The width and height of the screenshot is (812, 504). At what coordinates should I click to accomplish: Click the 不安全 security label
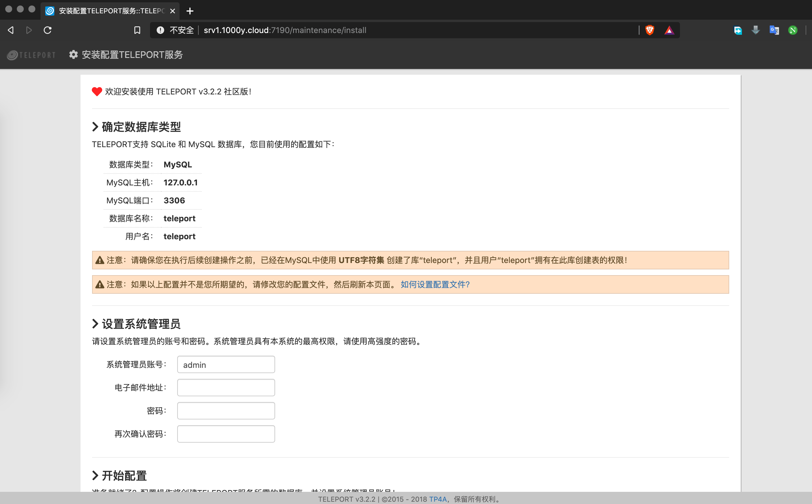182,30
